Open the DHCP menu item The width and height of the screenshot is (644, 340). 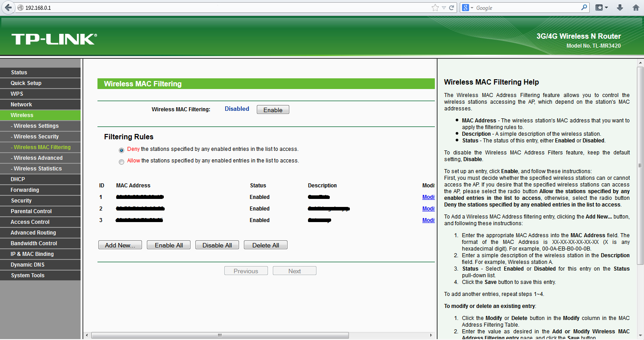[x=41, y=179]
